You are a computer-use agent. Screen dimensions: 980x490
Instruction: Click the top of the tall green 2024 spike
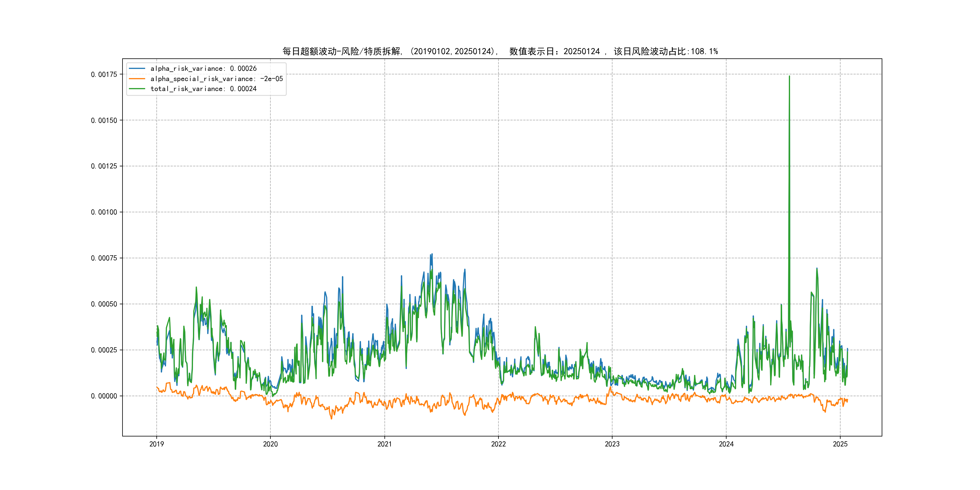(x=789, y=77)
